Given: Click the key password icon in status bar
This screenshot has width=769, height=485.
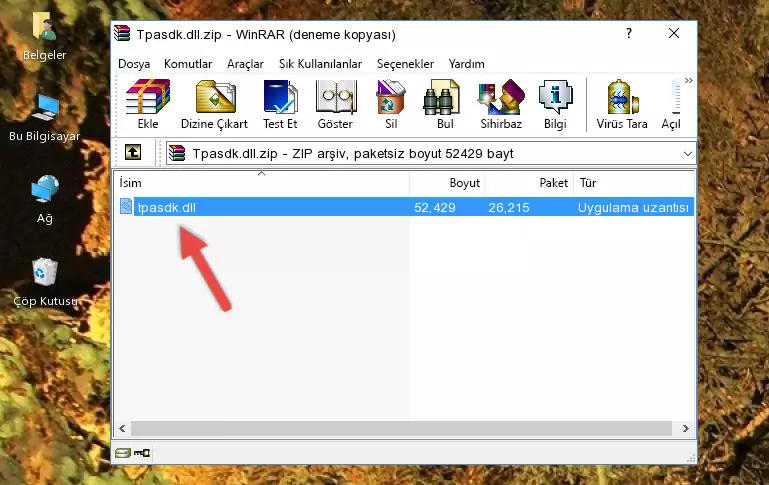Looking at the screenshot, I should pos(142,453).
